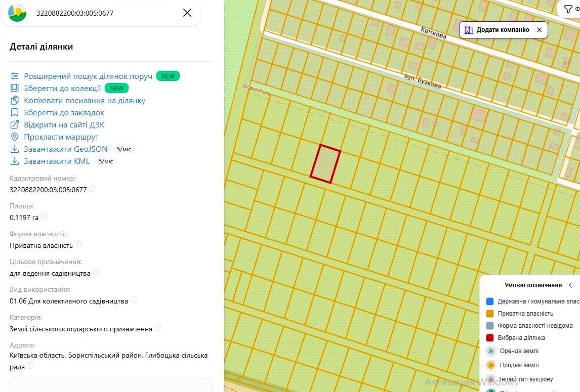The image size is (580, 392).
Task: Click the download icon beside Завантажити KML
Action: (15, 161)
